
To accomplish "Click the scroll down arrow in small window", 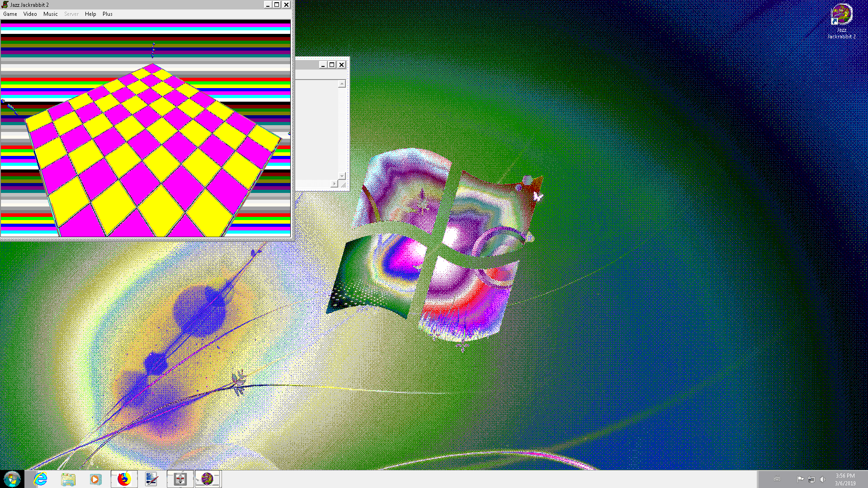I will 342,176.
